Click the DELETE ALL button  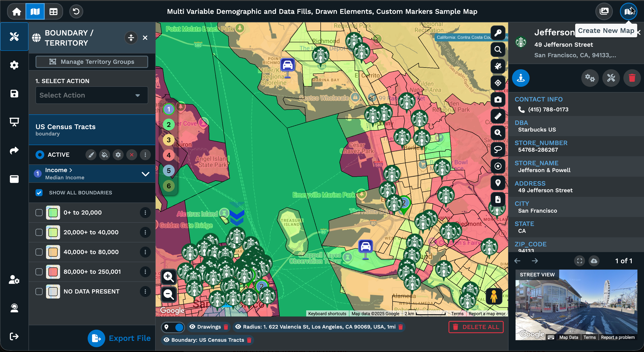[476, 327]
